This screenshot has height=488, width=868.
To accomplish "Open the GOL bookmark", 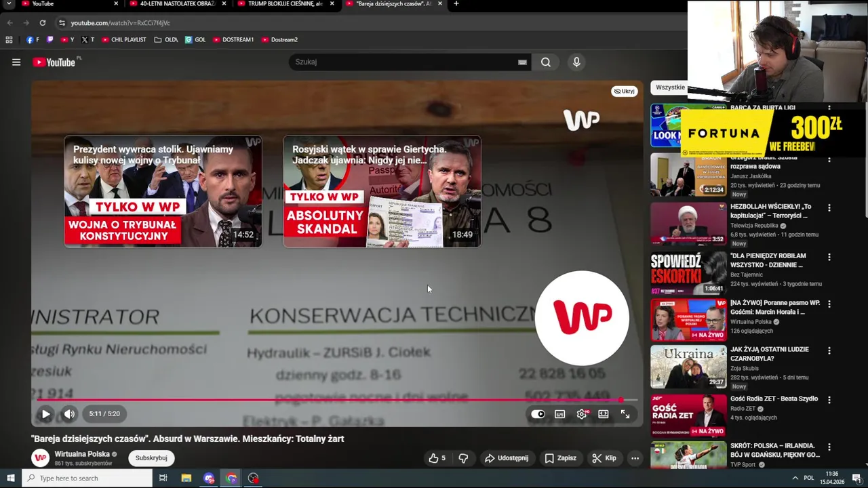I will click(x=195, y=39).
